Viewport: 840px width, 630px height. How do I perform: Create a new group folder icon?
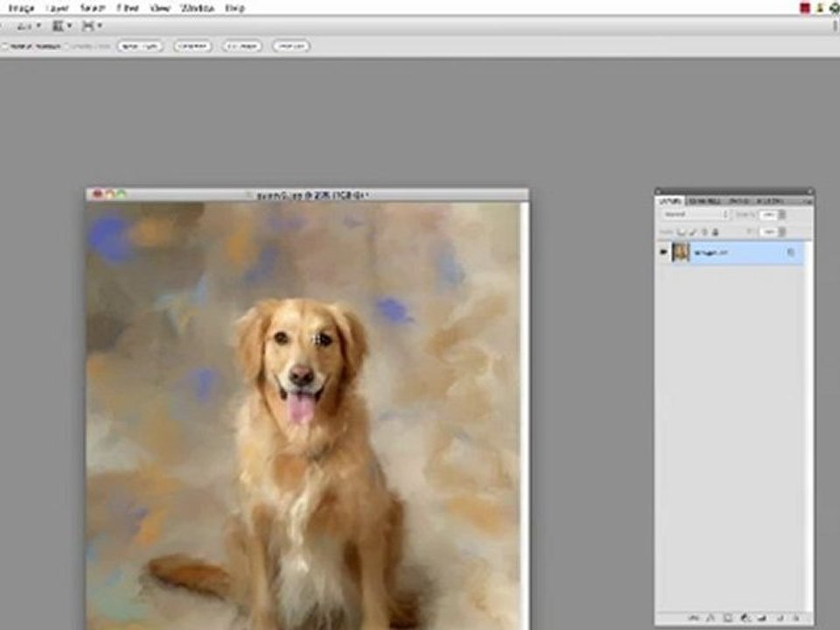[x=762, y=619]
